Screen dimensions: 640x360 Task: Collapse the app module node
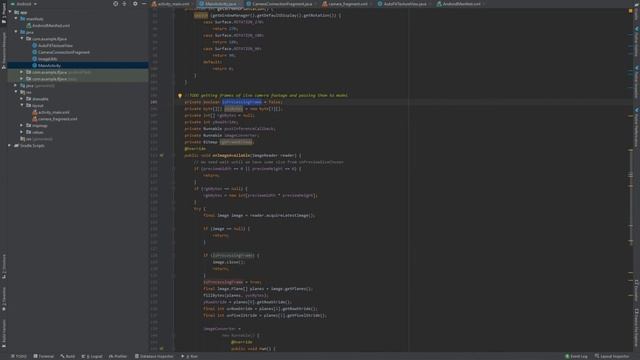click(10, 12)
